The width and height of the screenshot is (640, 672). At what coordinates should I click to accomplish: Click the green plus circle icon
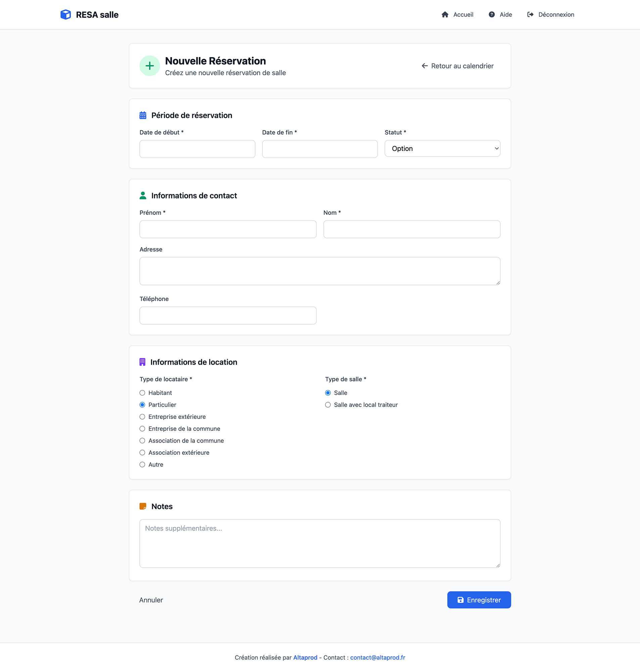tap(149, 66)
